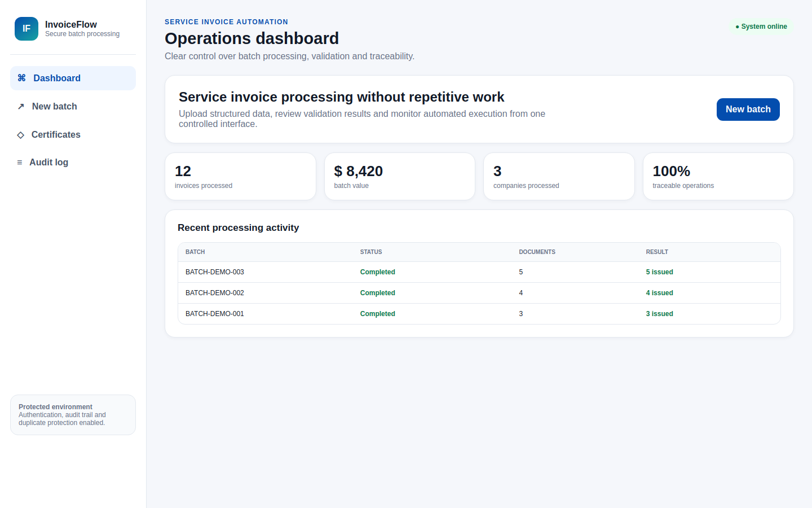Click the InvoiceFlow brand name

pyautogui.click(x=71, y=24)
